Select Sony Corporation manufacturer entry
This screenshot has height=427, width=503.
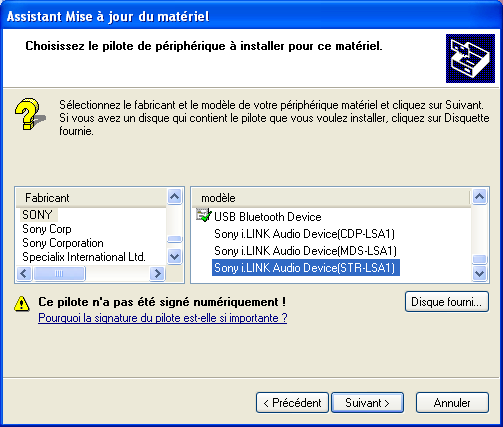pos(63,243)
